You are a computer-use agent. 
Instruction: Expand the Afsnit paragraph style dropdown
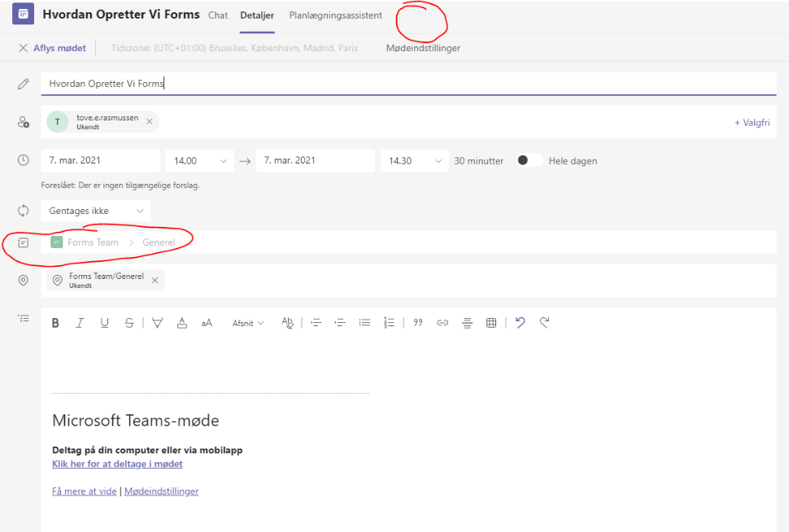[247, 323]
